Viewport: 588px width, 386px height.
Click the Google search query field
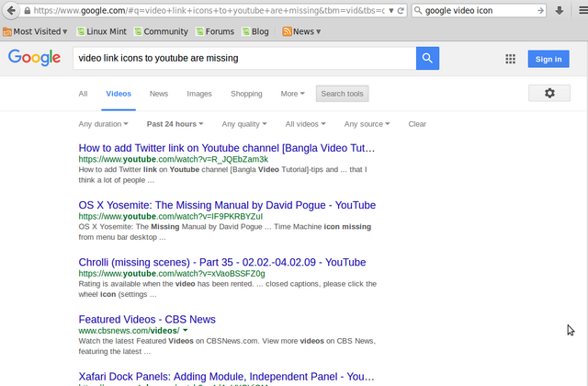[244, 58]
